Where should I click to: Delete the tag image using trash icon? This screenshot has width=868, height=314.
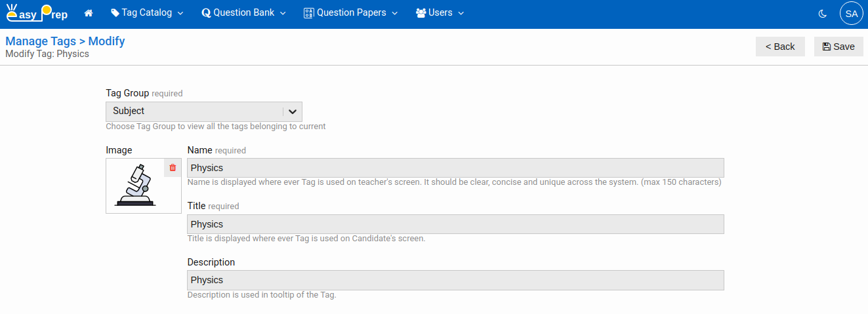173,168
